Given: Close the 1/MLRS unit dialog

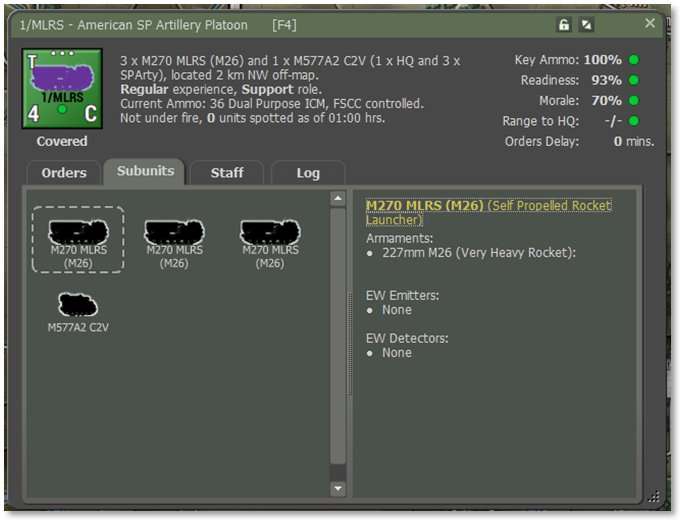Looking at the screenshot, I should pos(650,23).
